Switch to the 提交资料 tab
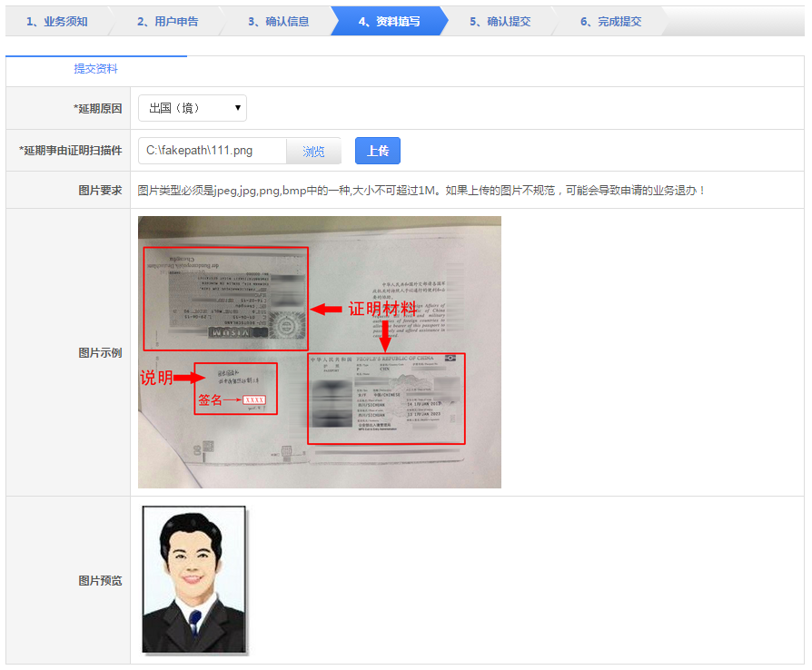 tap(95, 69)
